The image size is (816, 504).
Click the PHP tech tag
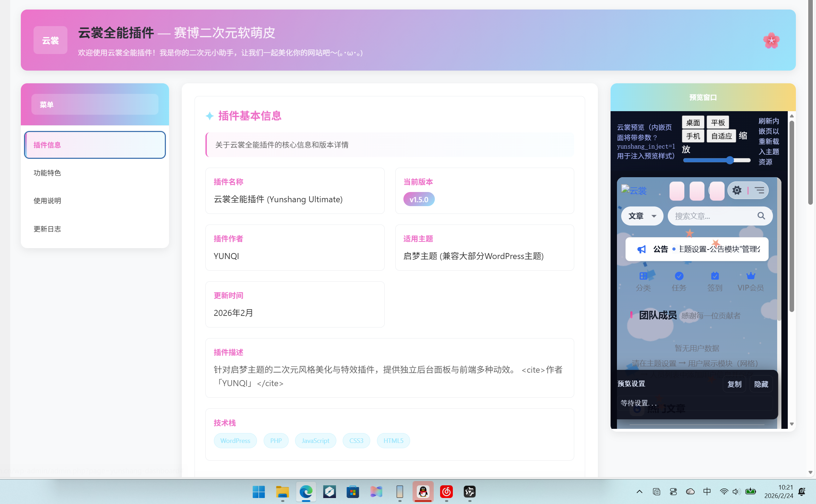click(276, 441)
